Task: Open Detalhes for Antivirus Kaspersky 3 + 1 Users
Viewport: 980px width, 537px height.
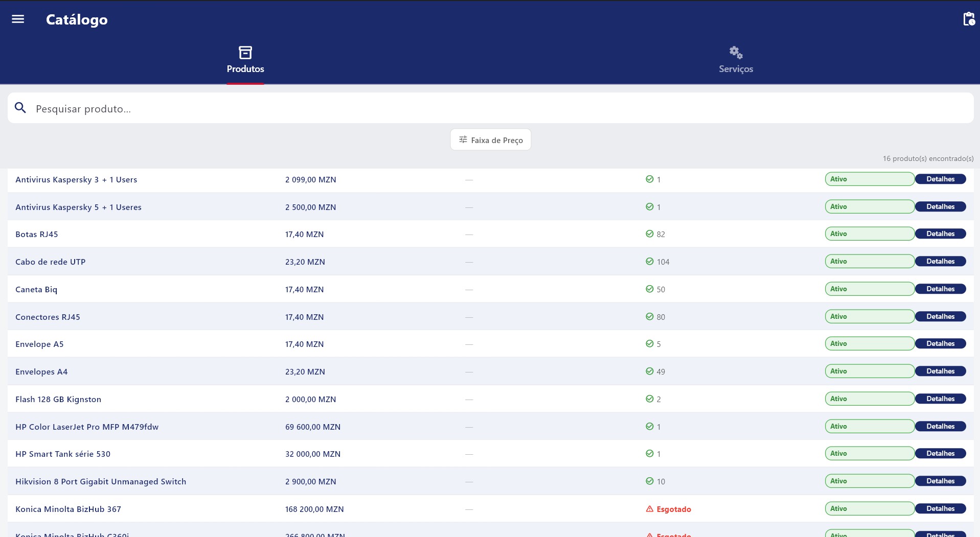Action: pyautogui.click(x=940, y=179)
